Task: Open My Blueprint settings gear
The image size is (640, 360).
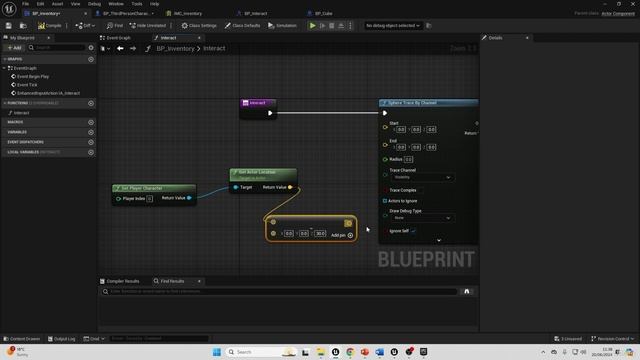Action: [x=91, y=48]
